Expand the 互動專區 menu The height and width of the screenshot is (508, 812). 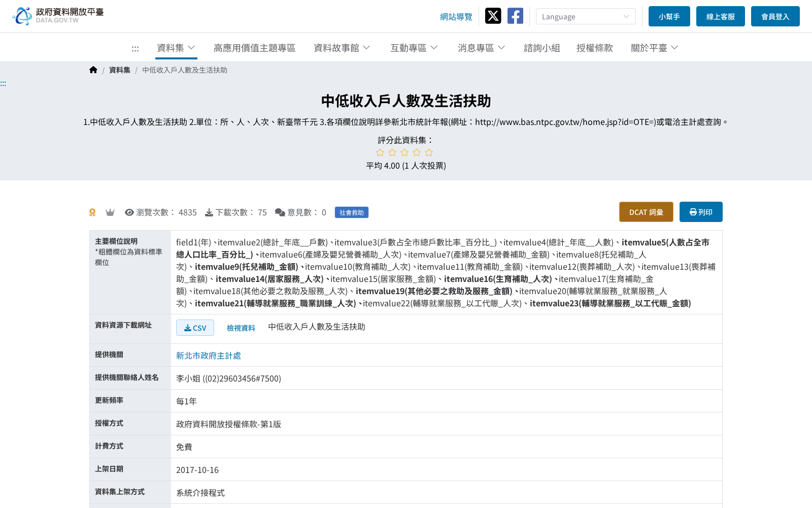click(414, 48)
